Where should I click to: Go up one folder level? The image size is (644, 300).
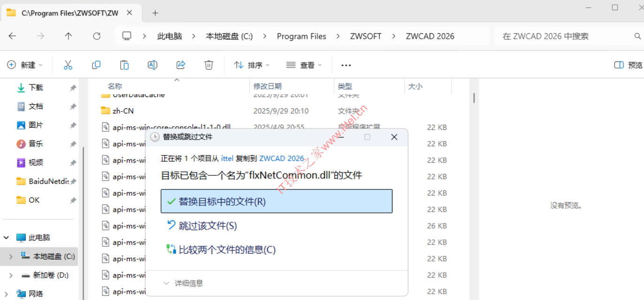click(x=69, y=36)
